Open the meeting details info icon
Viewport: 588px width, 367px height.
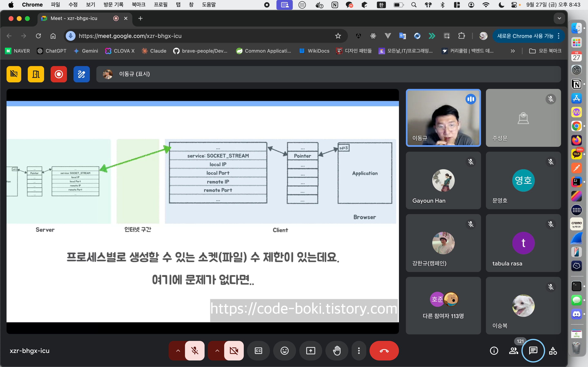tap(494, 350)
